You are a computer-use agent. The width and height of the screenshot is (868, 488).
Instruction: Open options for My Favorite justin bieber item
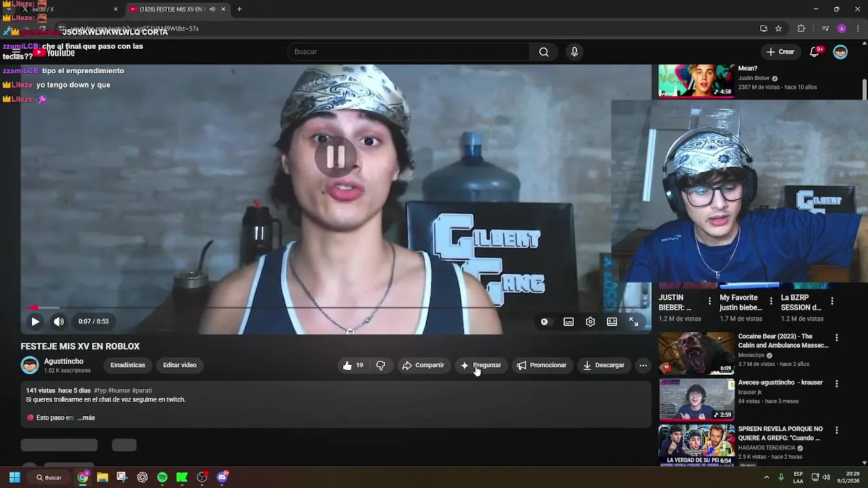pos(771,301)
